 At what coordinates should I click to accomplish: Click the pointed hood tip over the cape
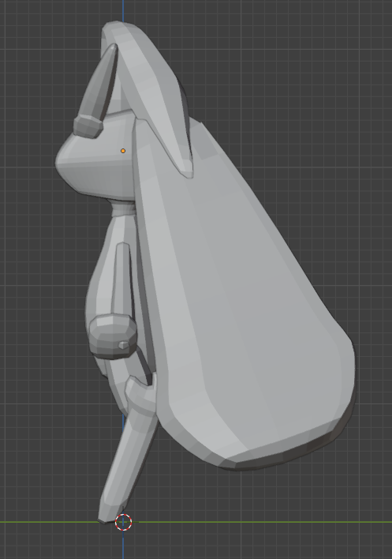coord(186,170)
